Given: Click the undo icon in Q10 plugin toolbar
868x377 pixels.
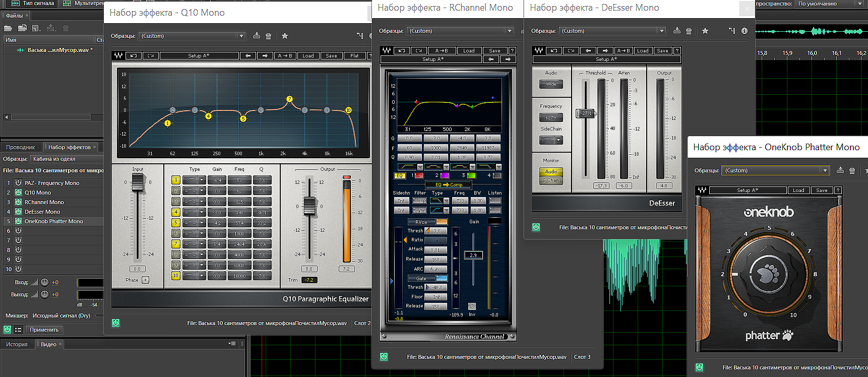Looking at the screenshot, I should 134,55.
